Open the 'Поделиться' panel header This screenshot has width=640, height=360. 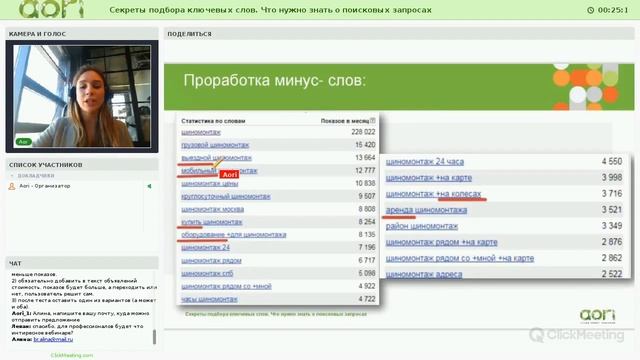(x=399, y=34)
